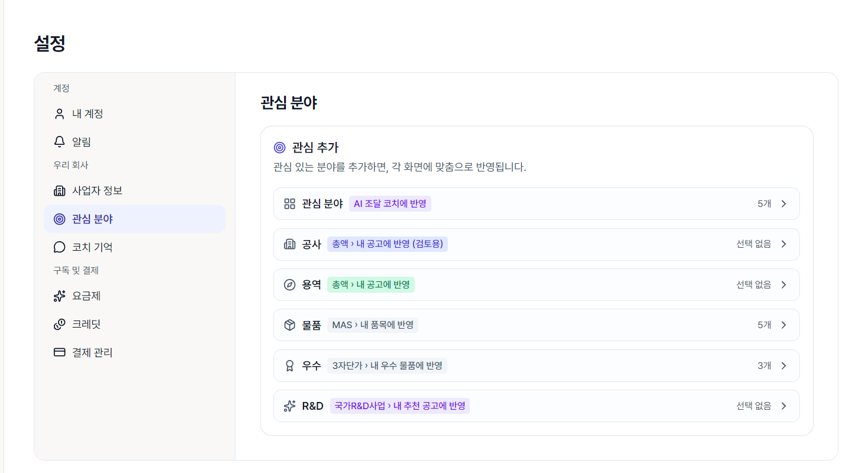Click the green 총액 › 내 공고에 반영 tag

click(x=371, y=284)
